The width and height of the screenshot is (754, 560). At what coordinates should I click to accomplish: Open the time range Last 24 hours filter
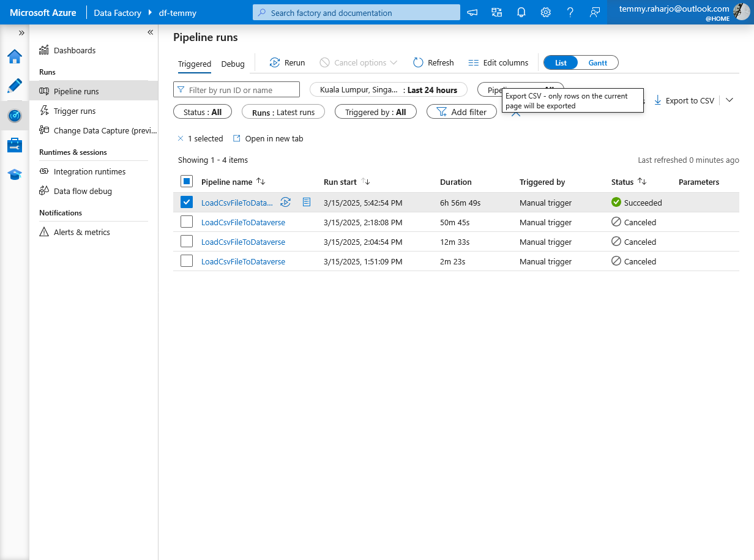click(x=389, y=89)
